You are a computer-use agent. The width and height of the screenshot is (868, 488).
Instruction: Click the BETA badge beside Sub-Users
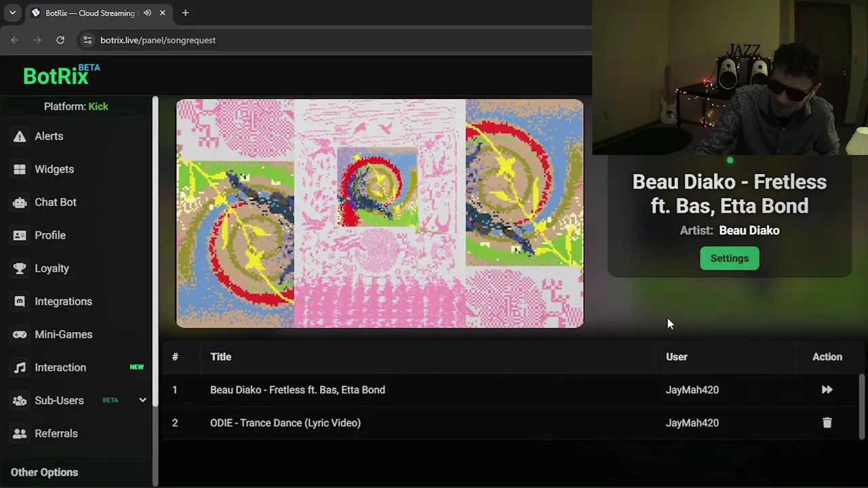[111, 401]
